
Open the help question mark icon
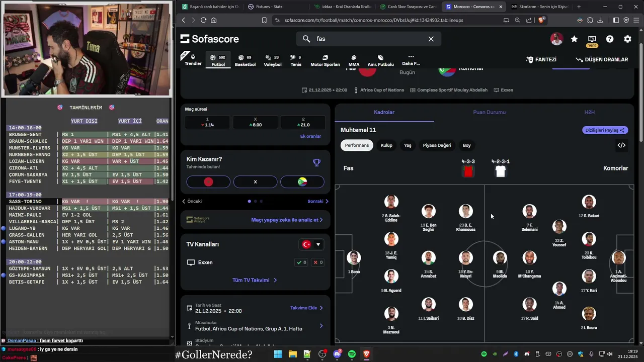[x=610, y=39]
